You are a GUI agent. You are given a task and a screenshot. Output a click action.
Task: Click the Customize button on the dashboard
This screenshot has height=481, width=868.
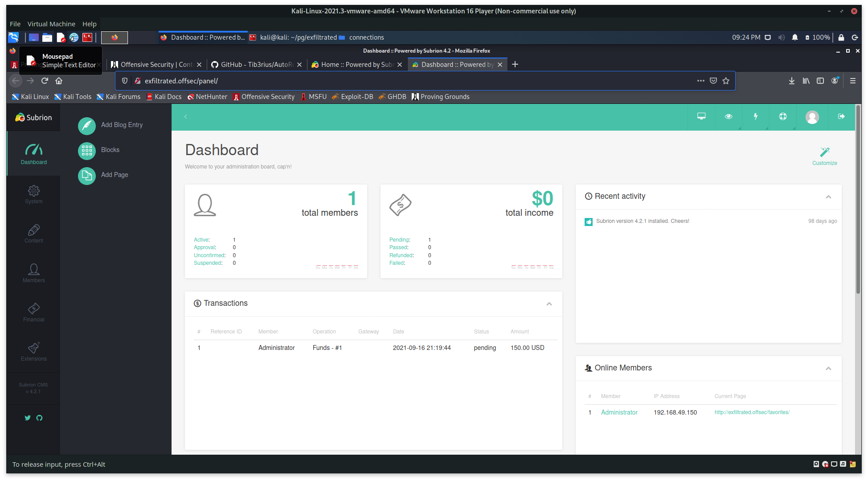coord(824,155)
